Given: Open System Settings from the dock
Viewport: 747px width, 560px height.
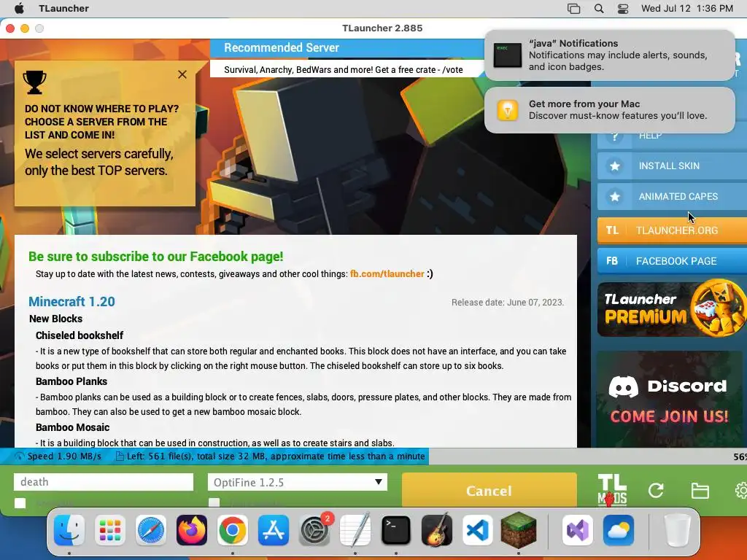Looking at the screenshot, I should (x=314, y=530).
